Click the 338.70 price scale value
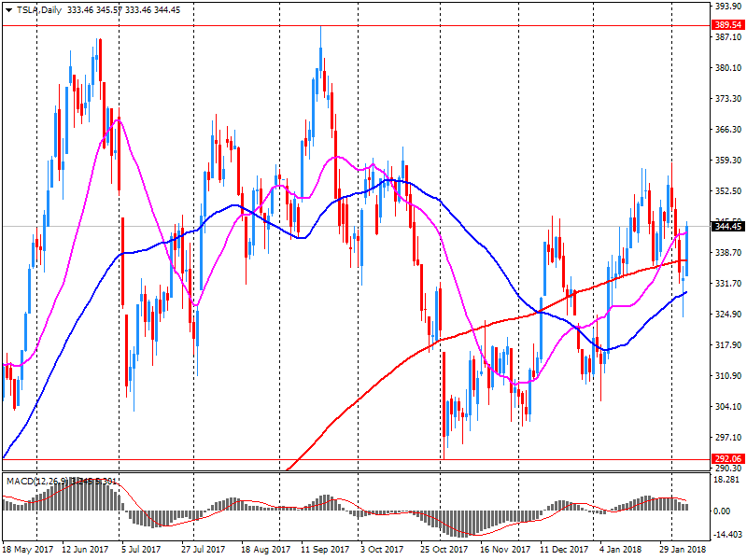This screenshot has width=747, height=560. click(x=729, y=252)
